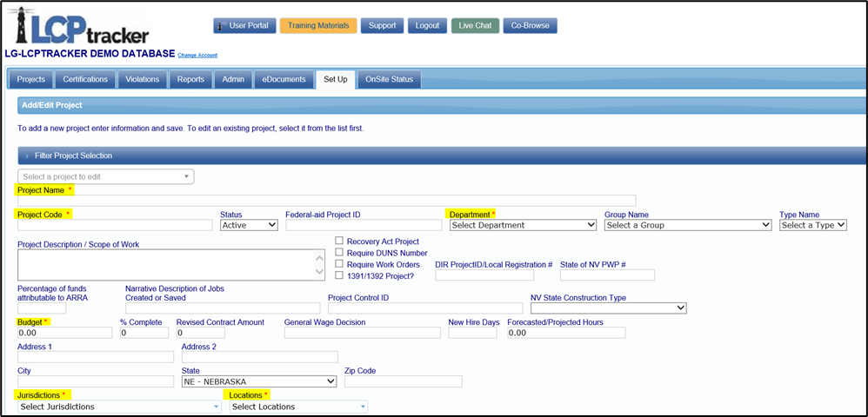Click the LCPtracker lighthouse logo
Screen dimensions: 868x417
[x=78, y=26]
